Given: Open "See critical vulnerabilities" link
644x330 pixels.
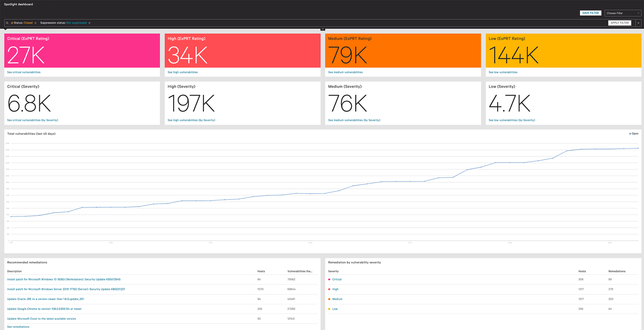Looking at the screenshot, I should [24, 72].
